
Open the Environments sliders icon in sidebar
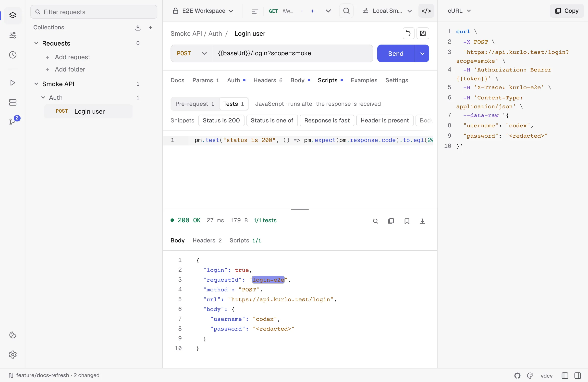pos(12,35)
